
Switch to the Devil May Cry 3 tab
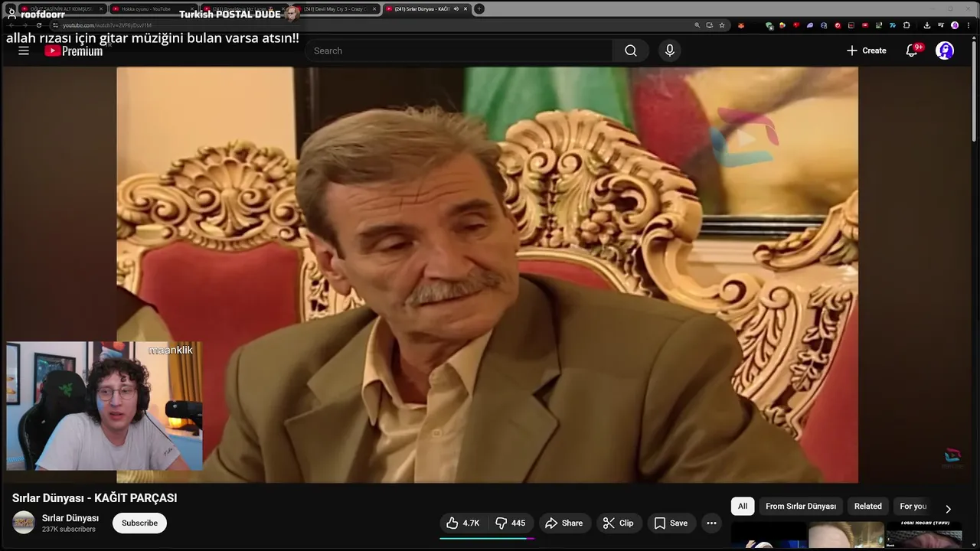coord(335,9)
